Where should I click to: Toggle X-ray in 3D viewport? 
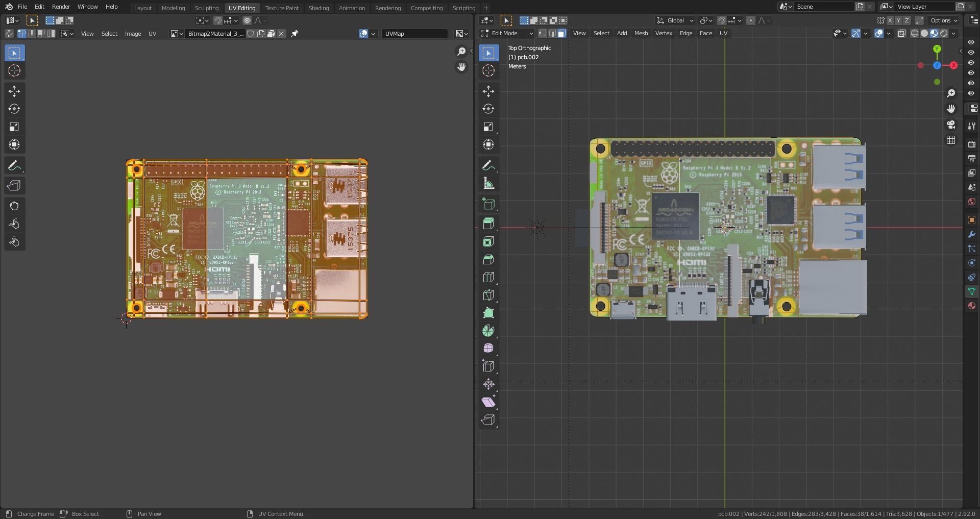click(902, 33)
